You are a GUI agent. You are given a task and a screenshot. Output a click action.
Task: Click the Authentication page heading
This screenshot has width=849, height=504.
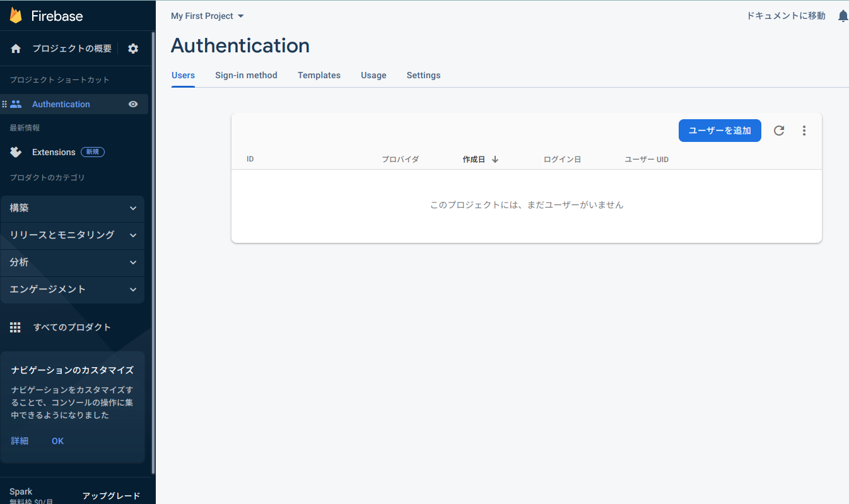pos(240,45)
